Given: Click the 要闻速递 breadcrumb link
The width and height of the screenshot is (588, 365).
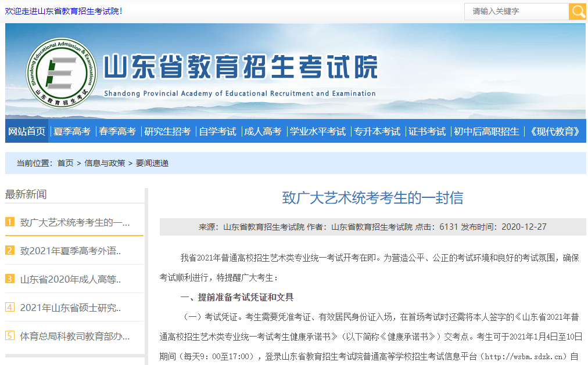Looking at the screenshot, I should 152,163.
